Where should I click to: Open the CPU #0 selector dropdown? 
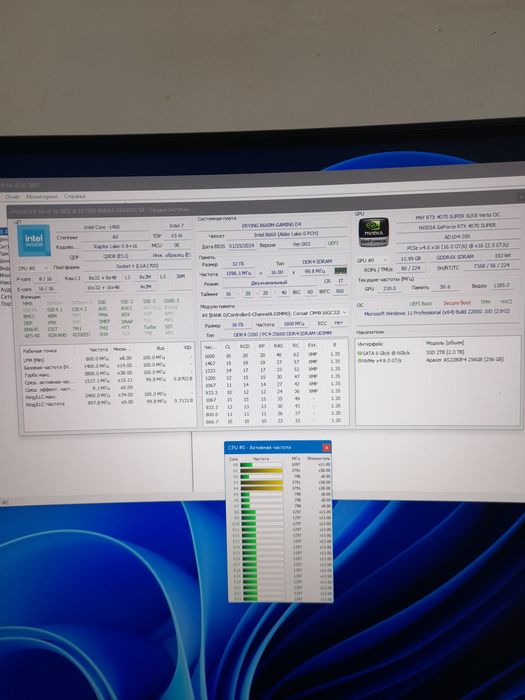tap(33, 268)
